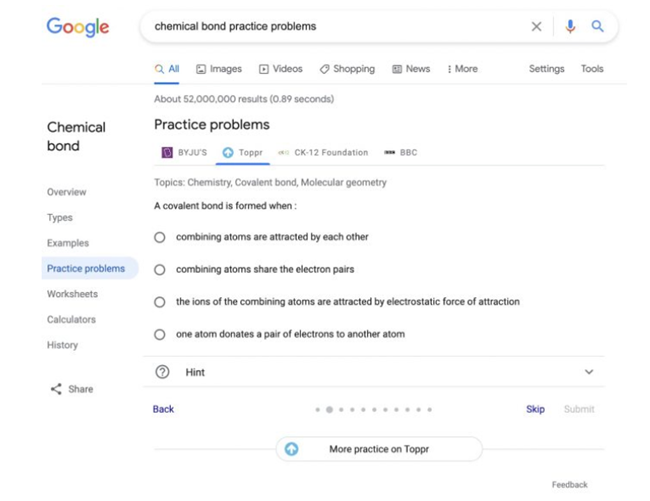Select 'one atom donates a pair' option
This screenshot has width=650, height=501.
(160, 334)
